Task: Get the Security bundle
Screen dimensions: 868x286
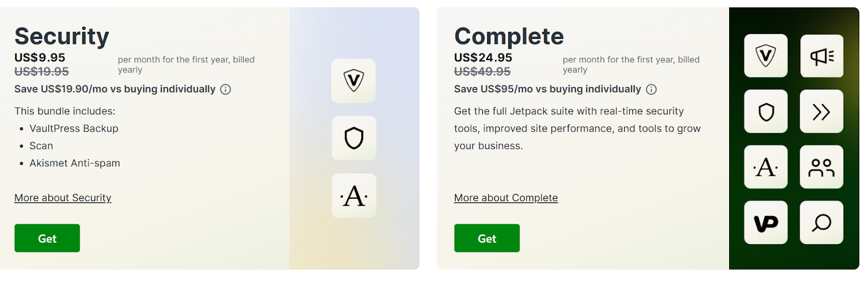Action: point(47,238)
